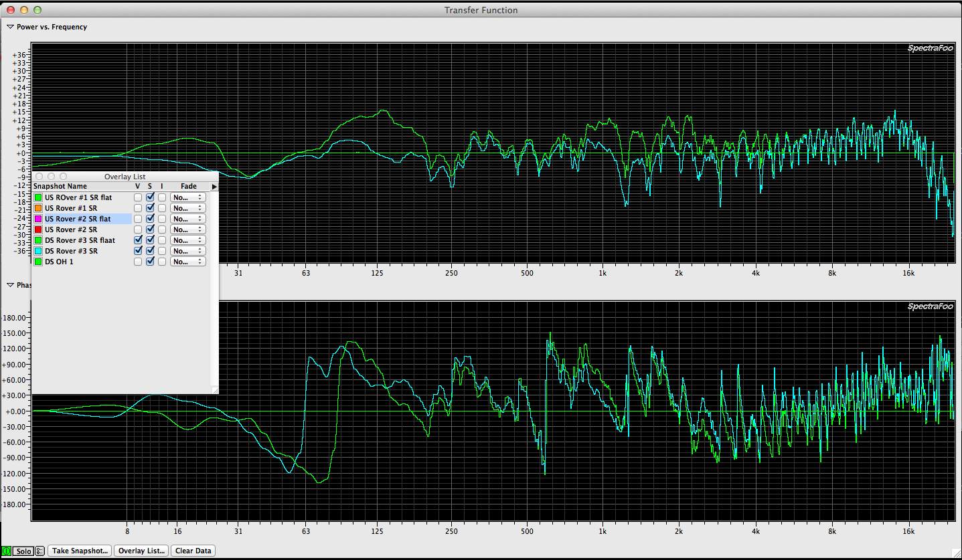This screenshot has width=962, height=560.
Task: Open Fade dropdown for US Rover #1 SR
Action: (188, 208)
